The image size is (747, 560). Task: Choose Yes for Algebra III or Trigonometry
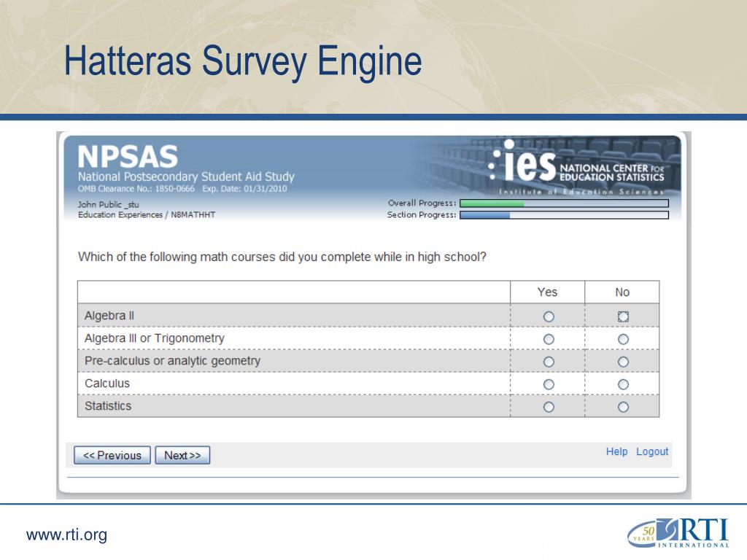(549, 339)
